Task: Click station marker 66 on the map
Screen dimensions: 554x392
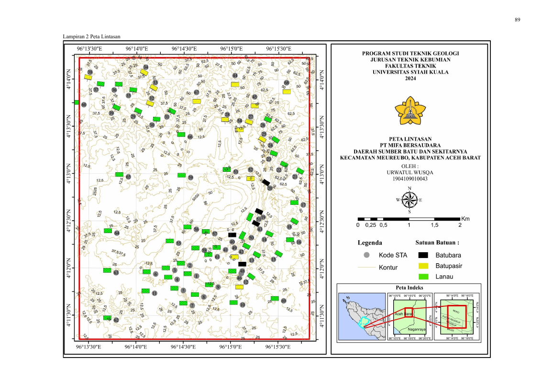Action: pos(190,136)
